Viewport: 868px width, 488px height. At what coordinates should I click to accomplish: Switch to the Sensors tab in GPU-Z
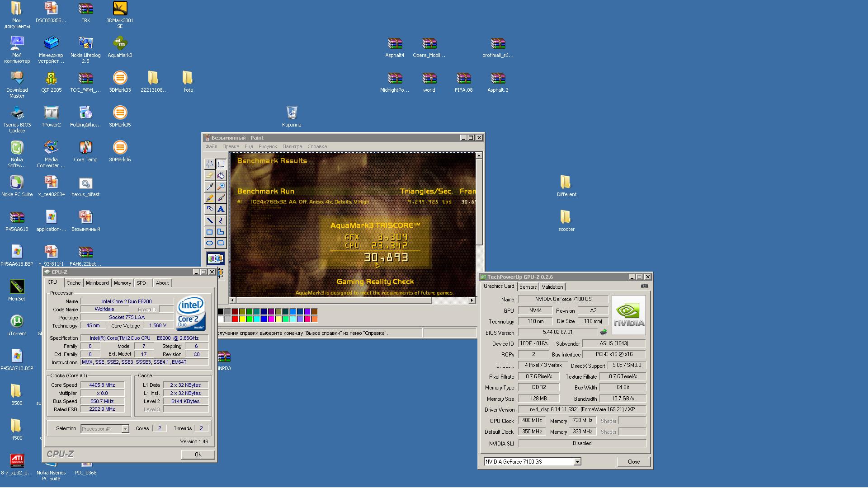(x=528, y=287)
